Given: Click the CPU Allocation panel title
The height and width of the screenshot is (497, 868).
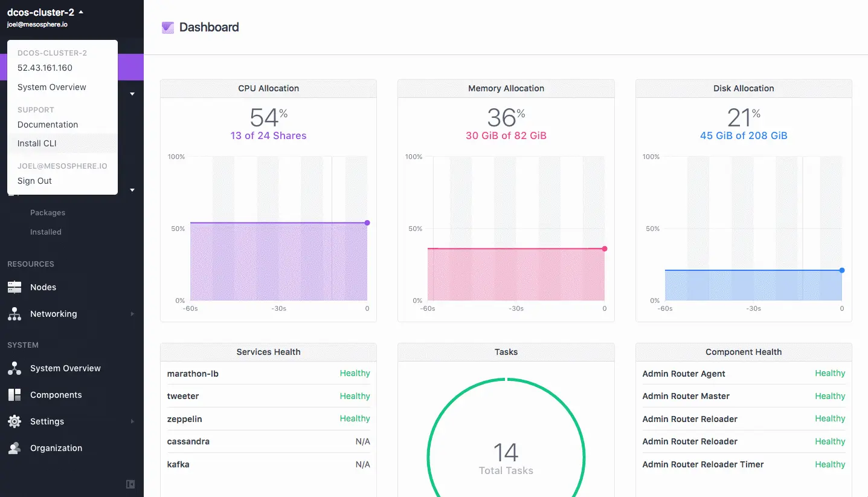Looking at the screenshot, I should 268,88.
